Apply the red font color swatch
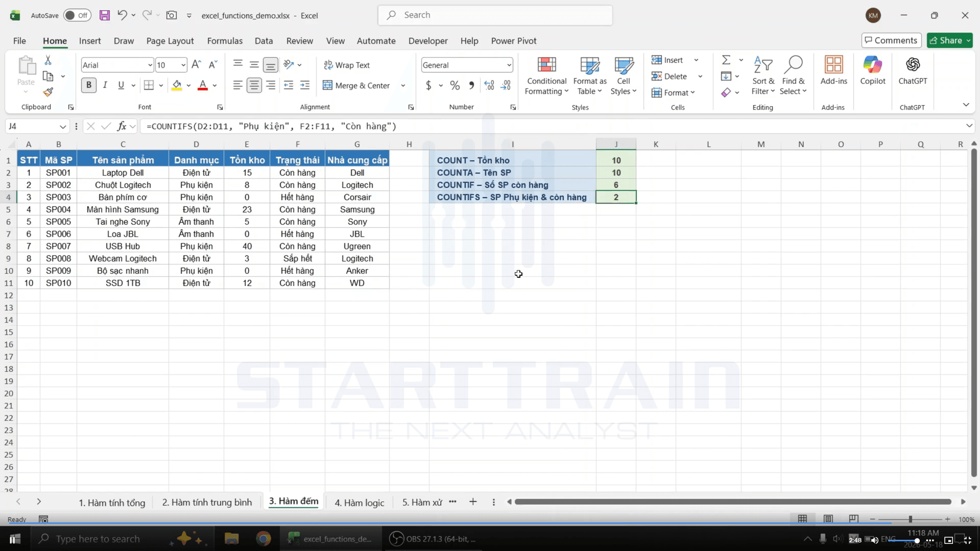The image size is (980, 551). (203, 85)
